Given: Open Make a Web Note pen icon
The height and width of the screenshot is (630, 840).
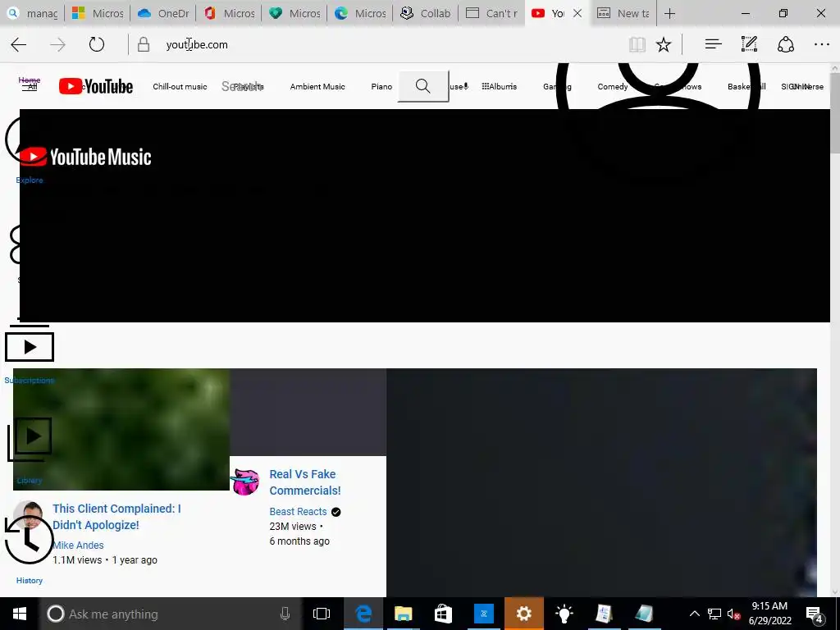Looking at the screenshot, I should pyautogui.click(x=749, y=44).
